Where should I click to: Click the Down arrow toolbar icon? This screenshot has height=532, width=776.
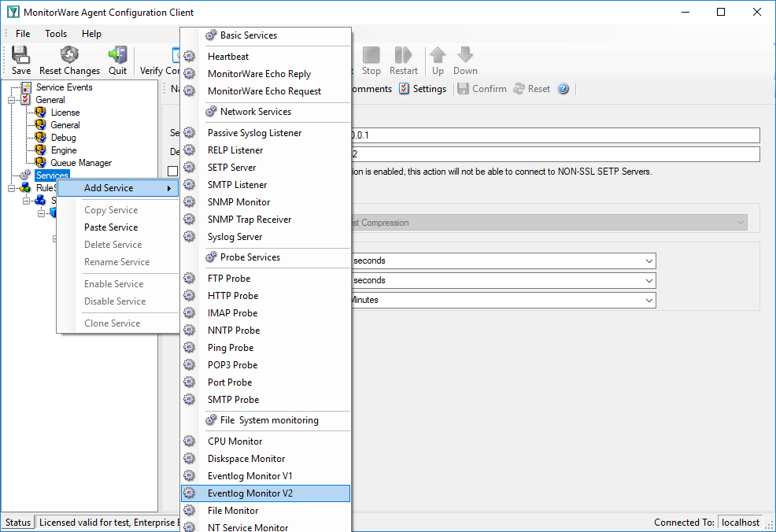[465, 55]
